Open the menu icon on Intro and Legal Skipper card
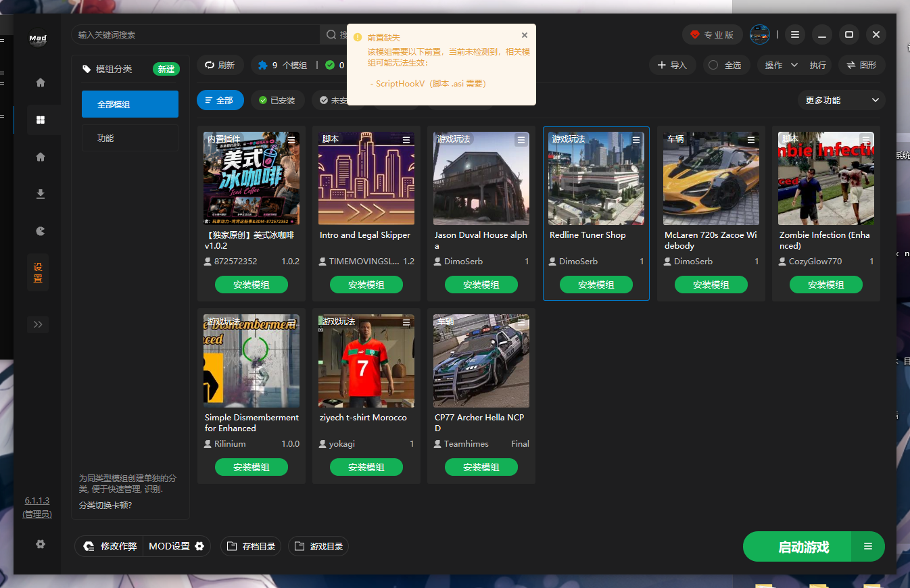This screenshot has height=588, width=910. pos(406,140)
